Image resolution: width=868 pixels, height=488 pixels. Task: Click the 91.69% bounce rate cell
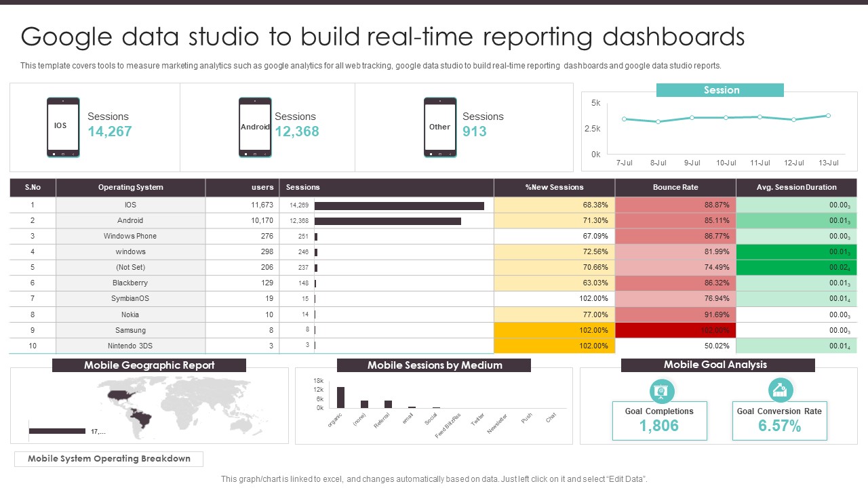click(x=675, y=314)
